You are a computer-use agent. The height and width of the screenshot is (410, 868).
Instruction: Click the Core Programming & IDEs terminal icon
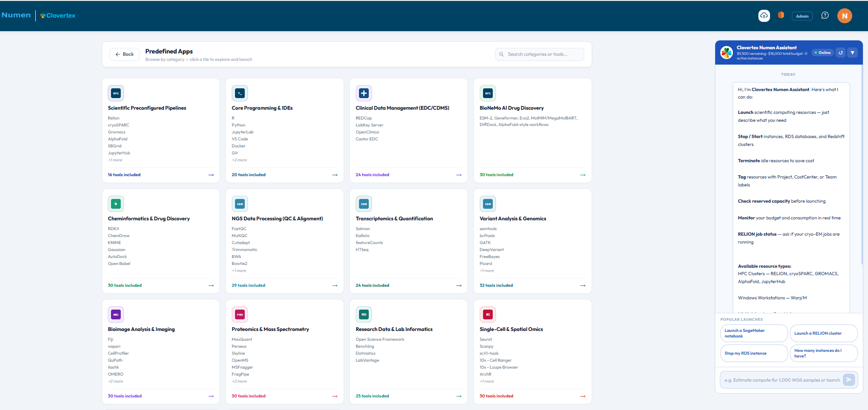pyautogui.click(x=240, y=93)
